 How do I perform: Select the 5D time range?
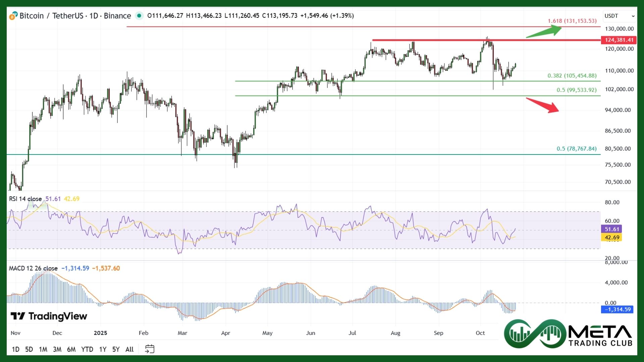[29, 349]
